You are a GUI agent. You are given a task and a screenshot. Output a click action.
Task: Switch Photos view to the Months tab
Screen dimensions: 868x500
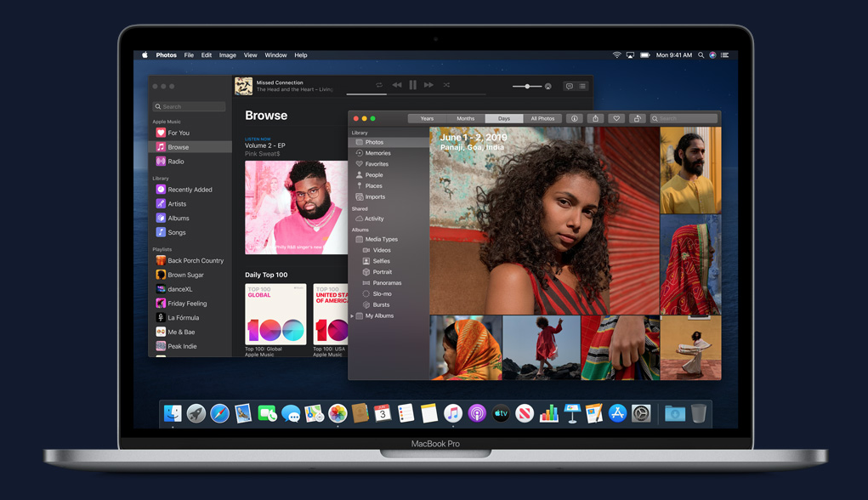click(466, 118)
